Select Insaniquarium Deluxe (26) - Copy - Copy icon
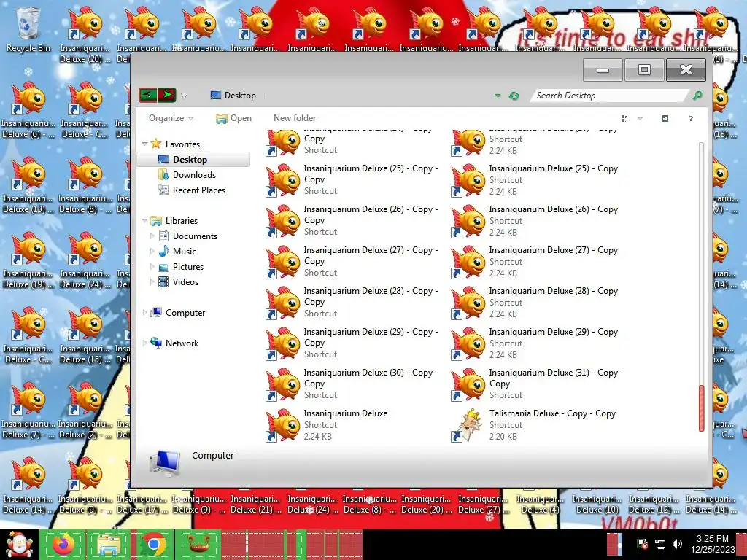Image resolution: width=747 pixels, height=560 pixels. 283,221
